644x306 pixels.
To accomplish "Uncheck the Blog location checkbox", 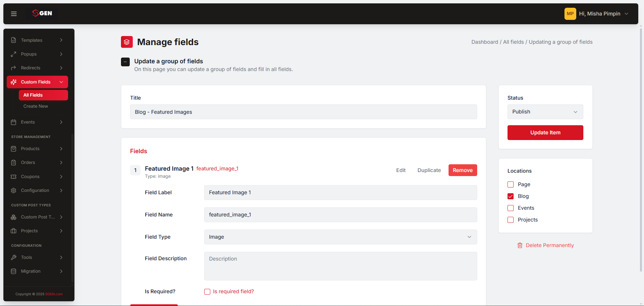I will pos(511,196).
